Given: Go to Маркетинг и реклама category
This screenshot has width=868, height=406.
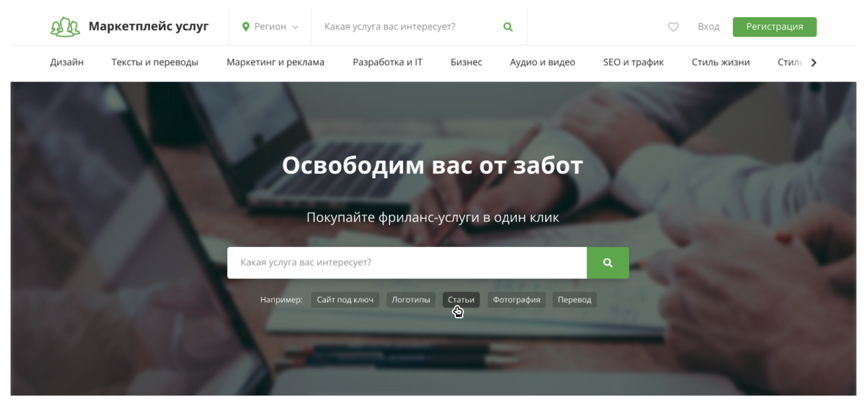Looking at the screenshot, I should (275, 62).
